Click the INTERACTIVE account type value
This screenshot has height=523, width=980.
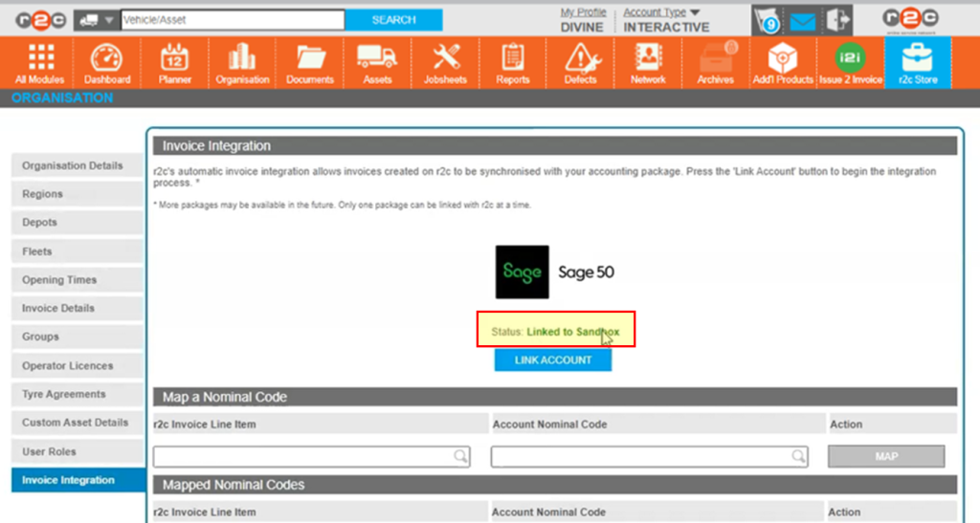point(666,28)
